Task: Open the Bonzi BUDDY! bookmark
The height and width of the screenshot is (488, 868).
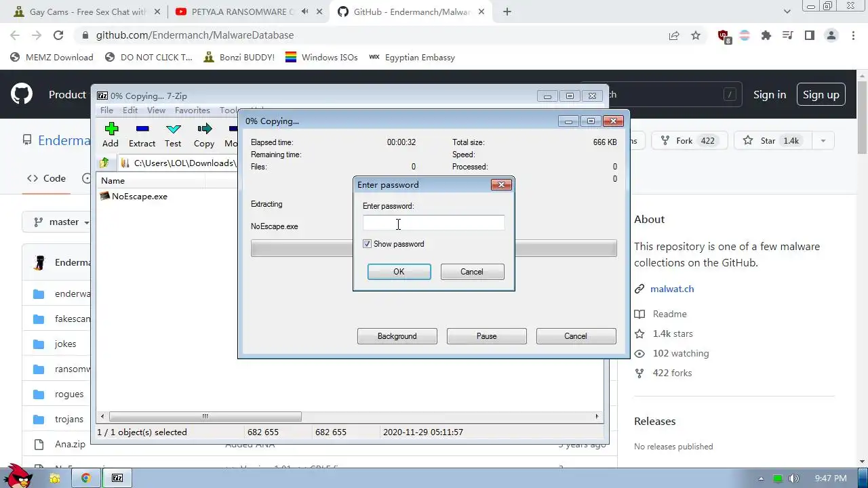Action: pos(239,58)
